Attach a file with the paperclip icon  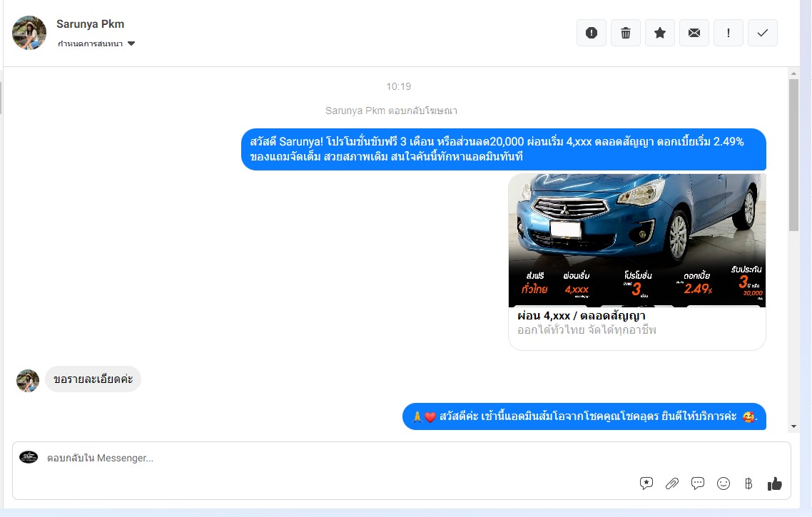(x=672, y=483)
